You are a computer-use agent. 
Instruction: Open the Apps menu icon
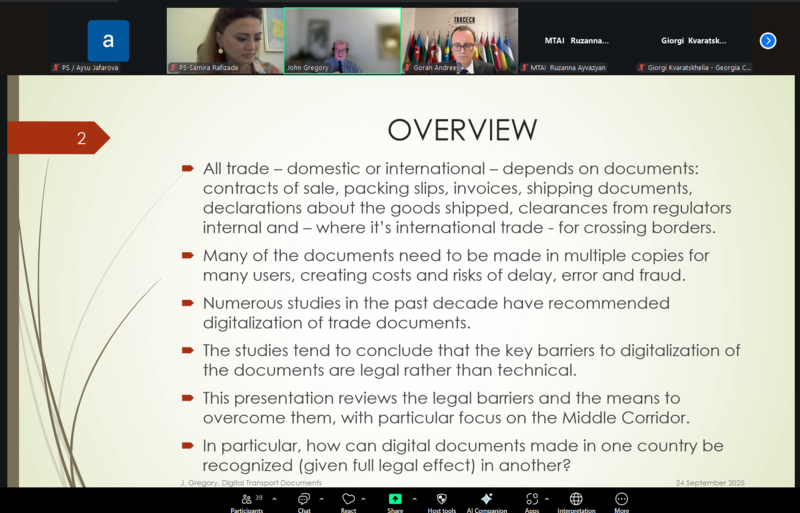533,499
